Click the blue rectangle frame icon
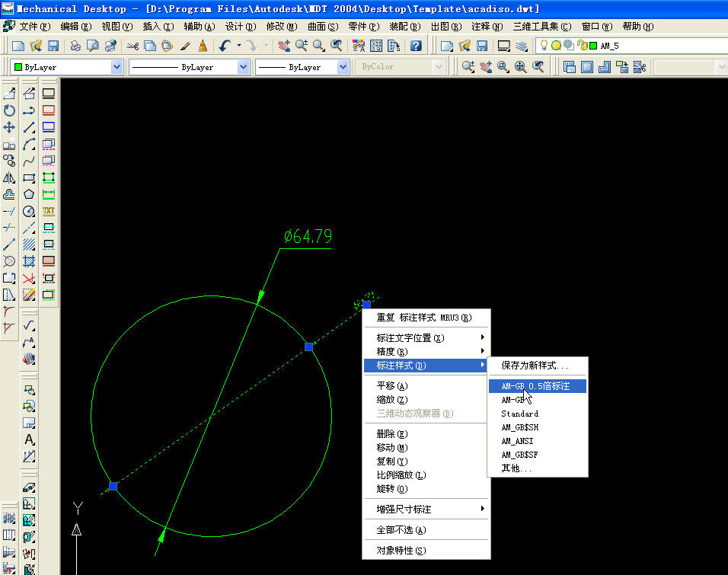 tap(48, 127)
